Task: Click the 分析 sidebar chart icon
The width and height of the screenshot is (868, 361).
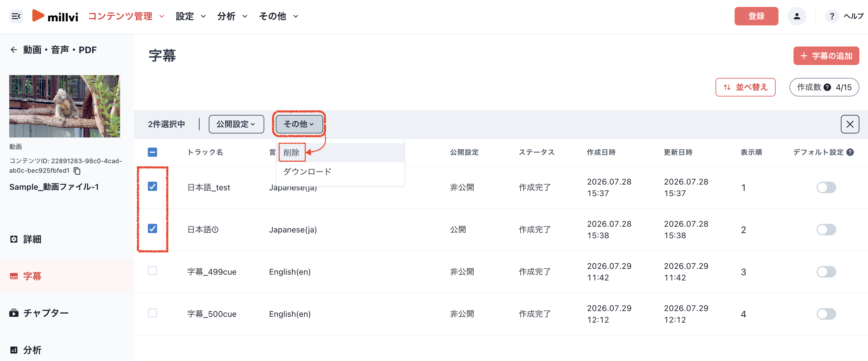Action: tap(14, 350)
